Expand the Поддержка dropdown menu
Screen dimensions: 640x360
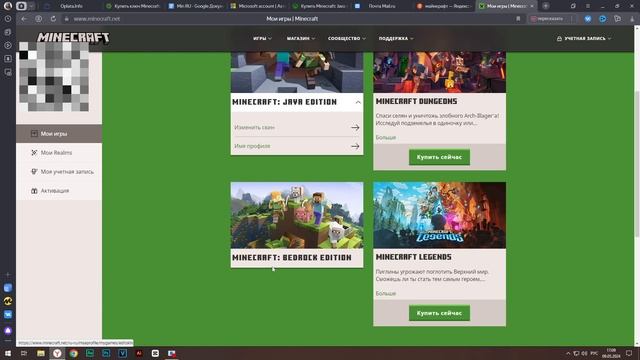(x=396, y=38)
